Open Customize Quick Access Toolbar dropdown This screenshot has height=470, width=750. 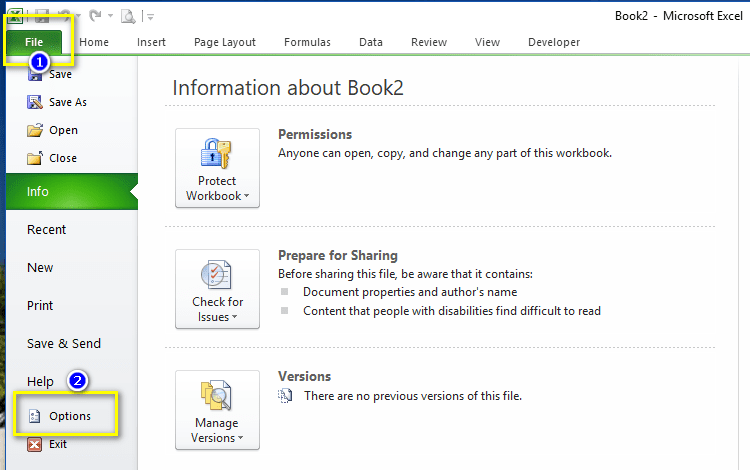pyautogui.click(x=151, y=18)
